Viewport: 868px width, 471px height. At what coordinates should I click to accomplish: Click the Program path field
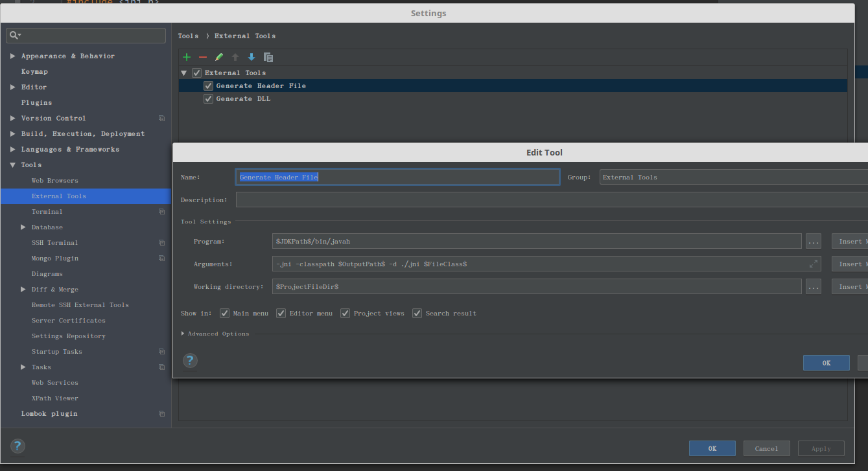tap(537, 241)
